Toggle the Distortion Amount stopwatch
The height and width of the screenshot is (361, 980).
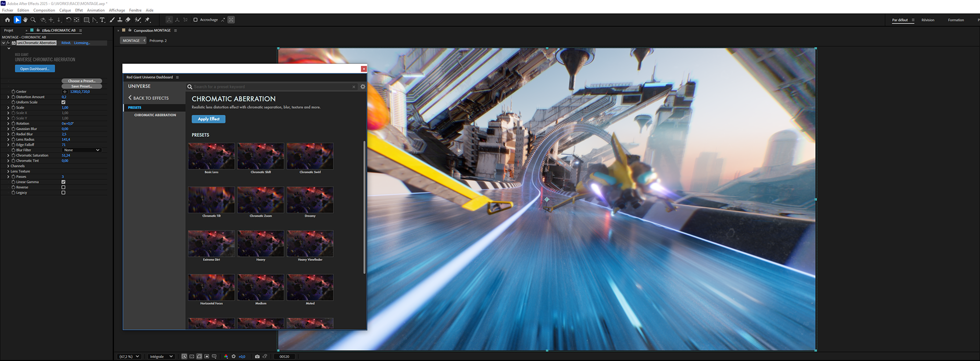tap(13, 97)
